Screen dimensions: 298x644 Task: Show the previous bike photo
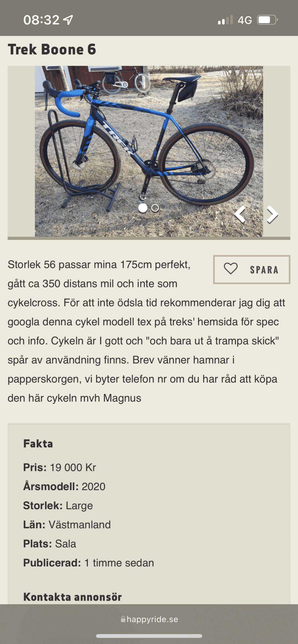tap(240, 214)
